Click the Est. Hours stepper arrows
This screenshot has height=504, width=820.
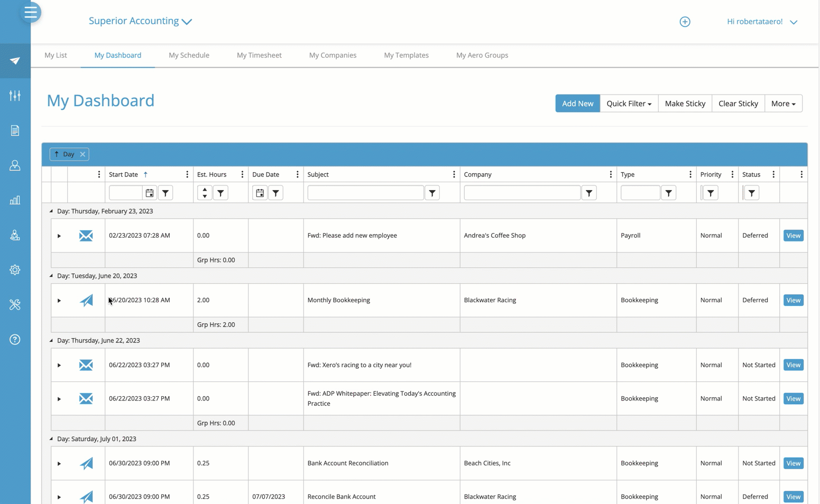(x=205, y=193)
